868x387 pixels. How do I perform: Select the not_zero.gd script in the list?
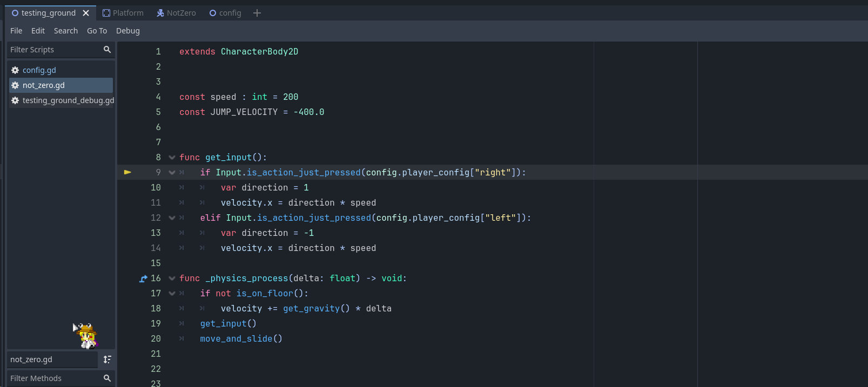click(44, 85)
